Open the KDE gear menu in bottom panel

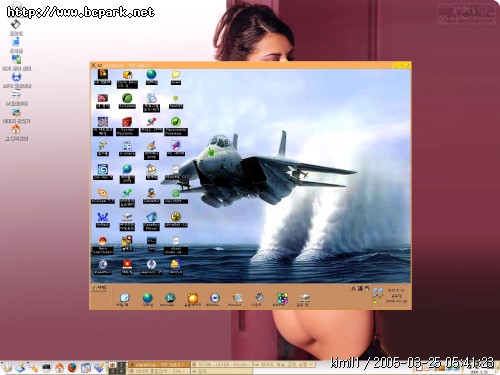tap(7, 368)
